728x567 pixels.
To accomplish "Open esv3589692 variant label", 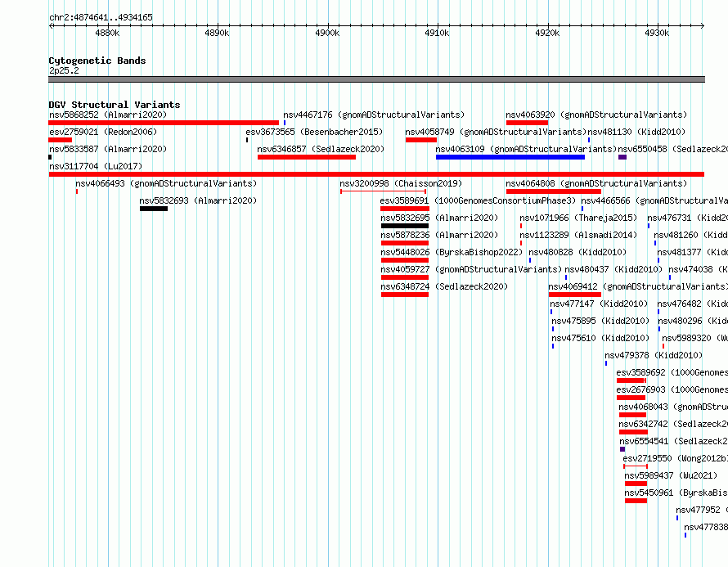I will point(672,372).
